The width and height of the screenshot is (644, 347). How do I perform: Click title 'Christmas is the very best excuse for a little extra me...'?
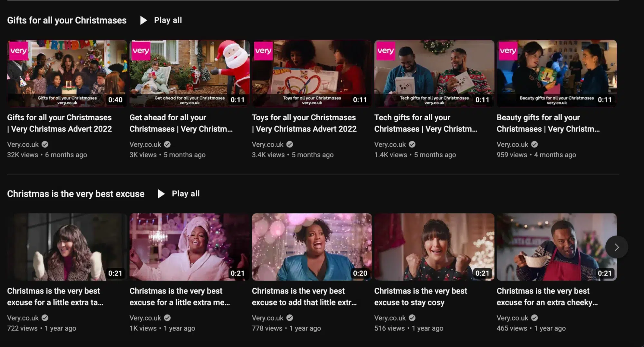click(180, 297)
